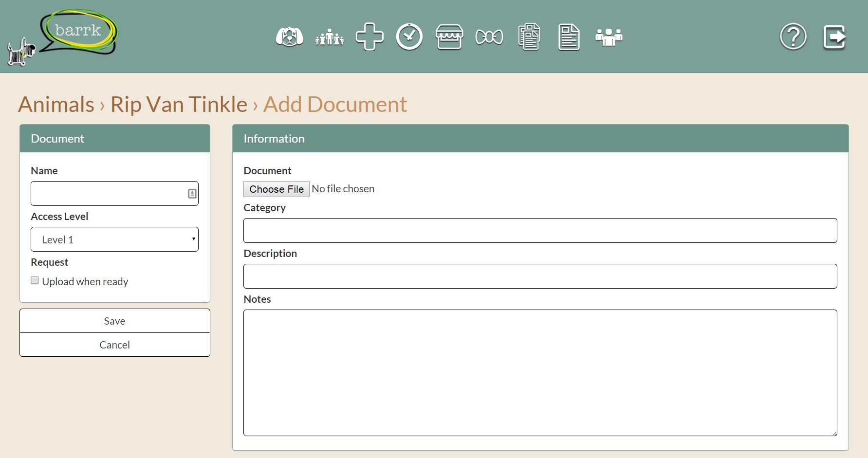
Task: Open the medical cross icon
Action: [x=369, y=37]
